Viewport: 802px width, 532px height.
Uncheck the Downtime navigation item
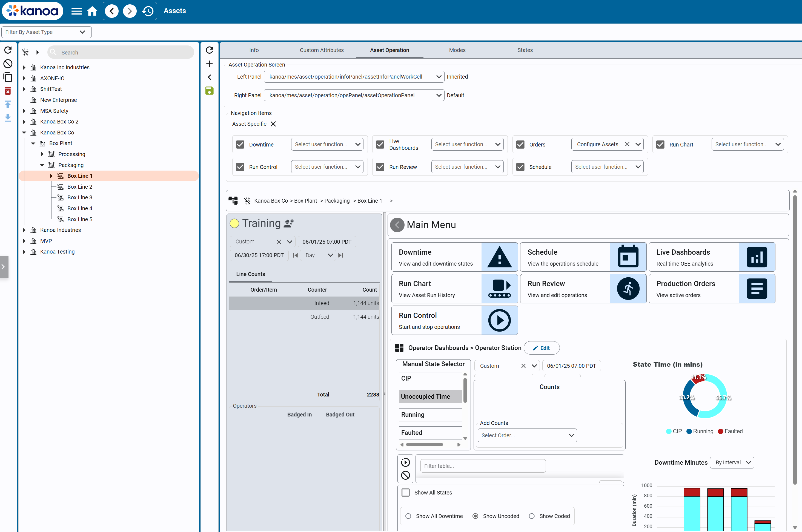click(240, 145)
